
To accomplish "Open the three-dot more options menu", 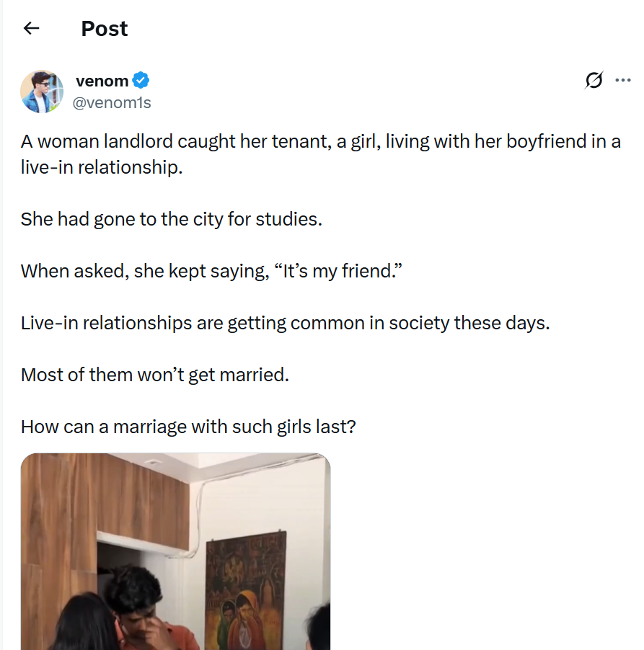I will [x=622, y=80].
